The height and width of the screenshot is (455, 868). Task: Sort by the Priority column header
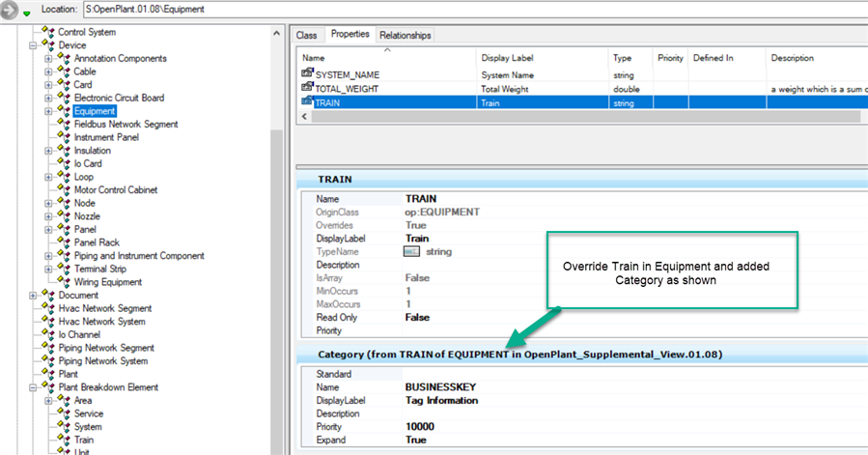(671, 58)
